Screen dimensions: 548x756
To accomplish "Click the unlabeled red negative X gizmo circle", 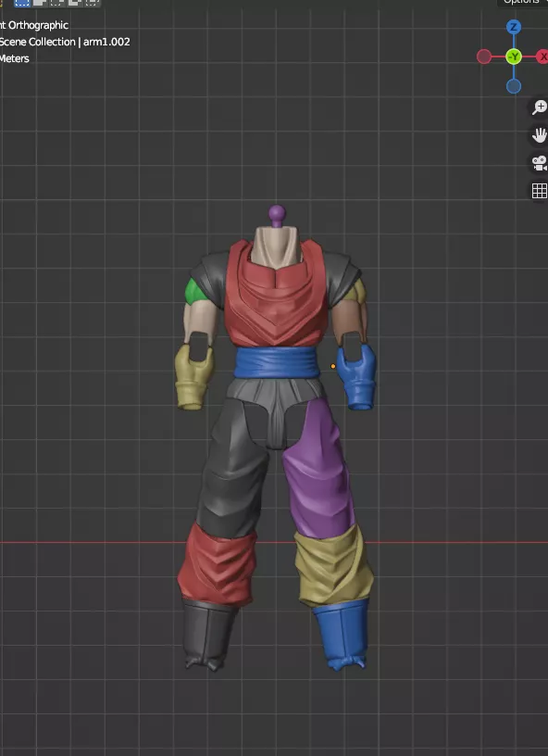I will [484, 57].
